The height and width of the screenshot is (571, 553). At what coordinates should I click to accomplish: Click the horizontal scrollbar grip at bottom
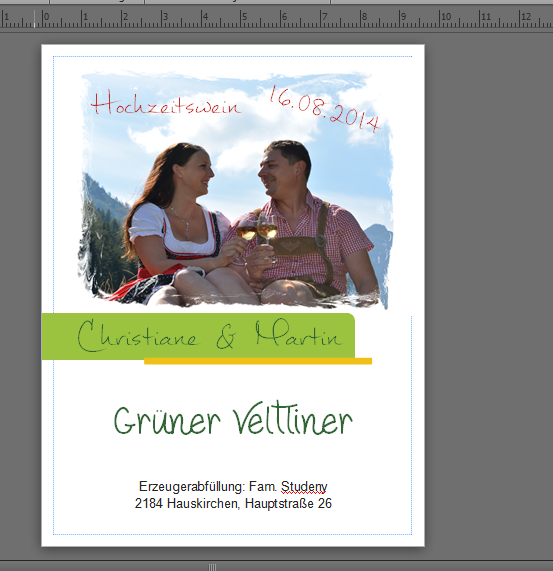212,567
